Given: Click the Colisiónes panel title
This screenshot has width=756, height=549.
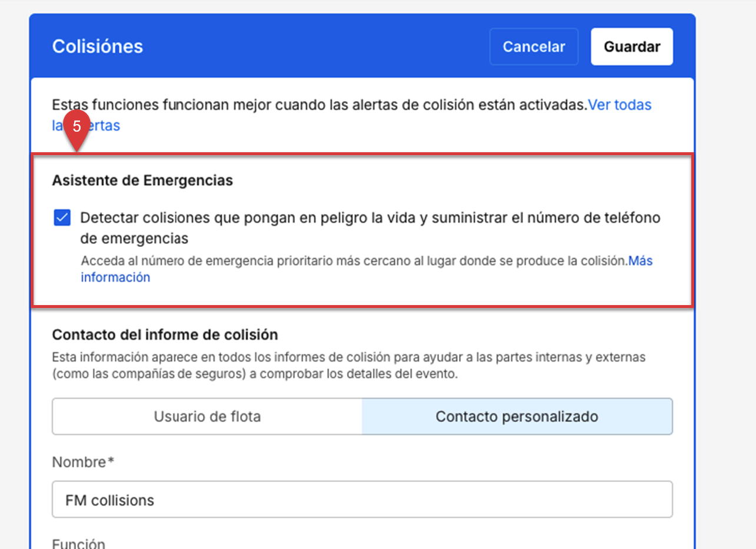Looking at the screenshot, I should tap(98, 46).
